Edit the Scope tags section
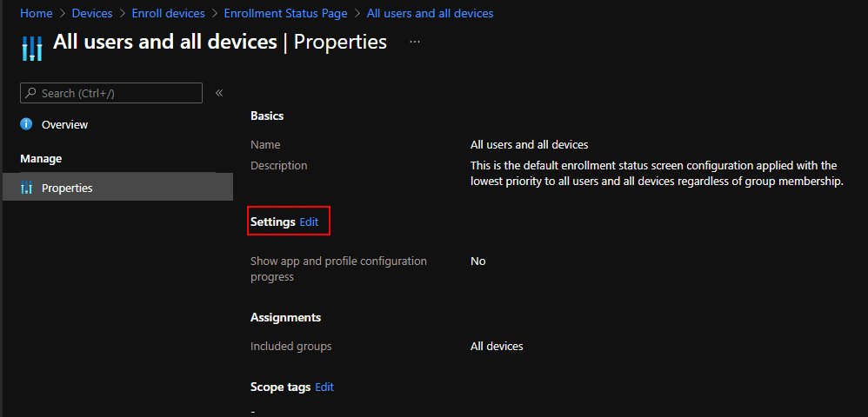This screenshot has height=417, width=868. pos(324,387)
